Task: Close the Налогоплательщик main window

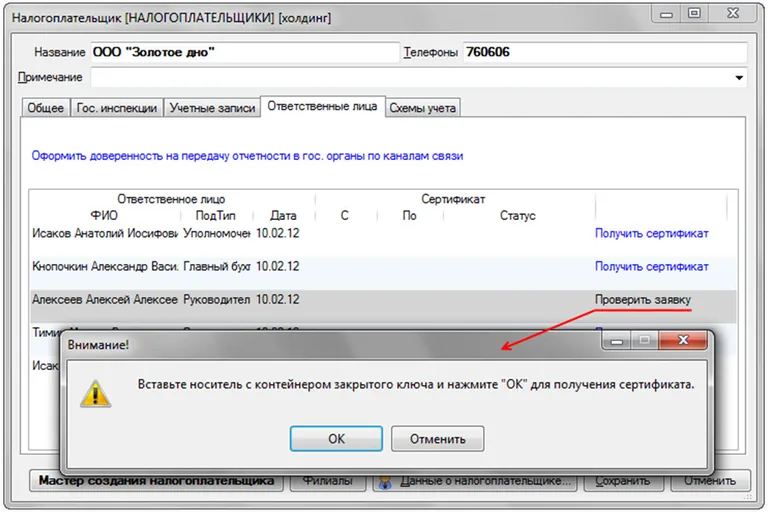Action: (732, 13)
